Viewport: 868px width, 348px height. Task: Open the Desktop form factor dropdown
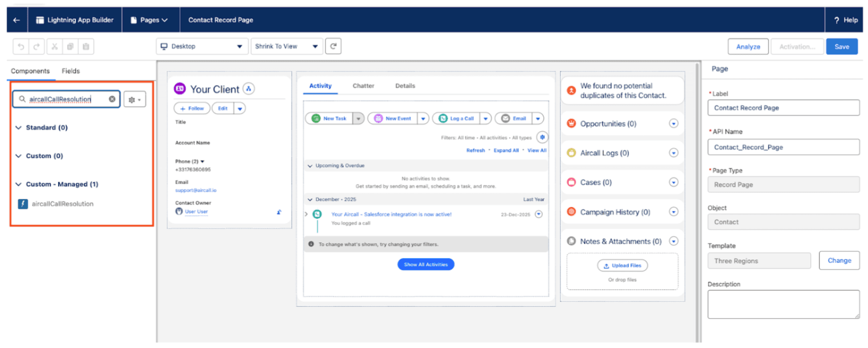(201, 46)
